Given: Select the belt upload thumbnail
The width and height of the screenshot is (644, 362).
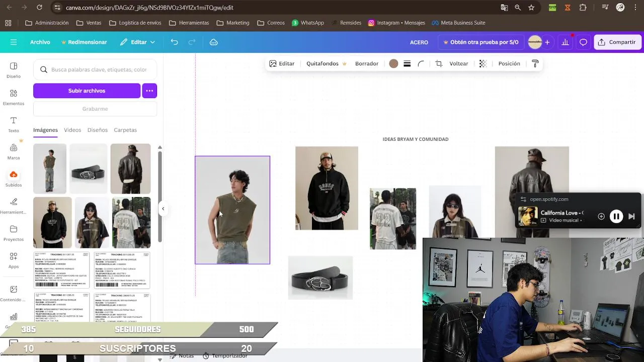Looking at the screenshot, I should 88,169.
